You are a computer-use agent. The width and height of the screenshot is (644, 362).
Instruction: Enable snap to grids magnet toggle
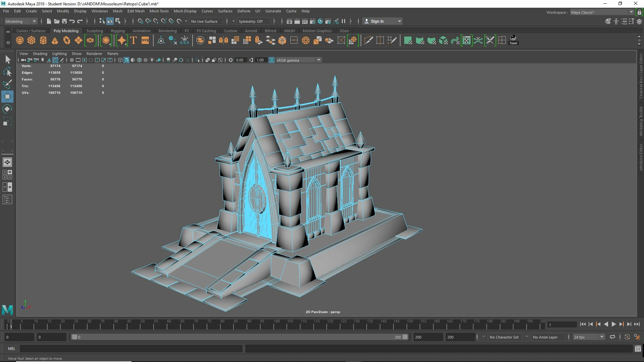tap(141, 21)
